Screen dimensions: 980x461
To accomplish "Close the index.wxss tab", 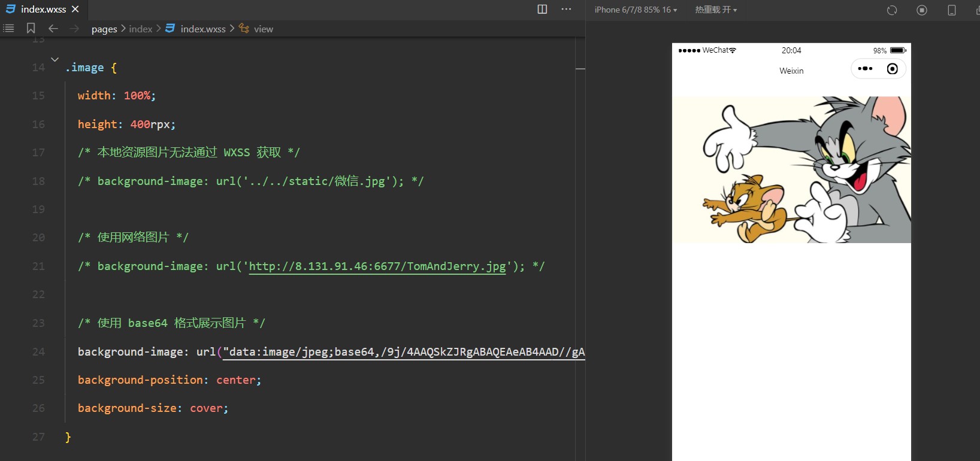I will click(x=75, y=9).
